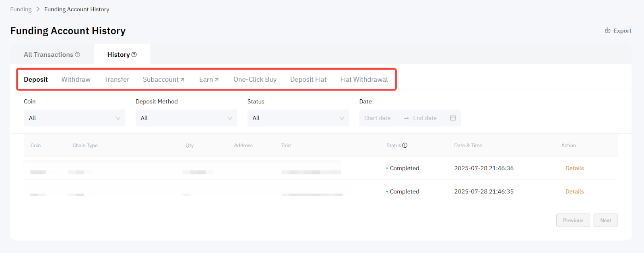
Task: Open the One-Click Buy tab
Action: point(255,80)
